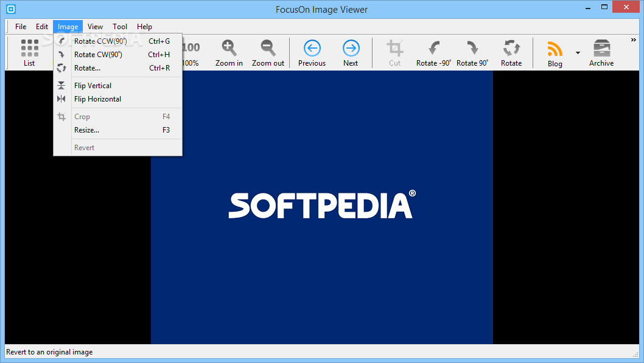The image size is (644, 363).
Task: Click the Rotate CW menu icon
Action: coord(61,55)
